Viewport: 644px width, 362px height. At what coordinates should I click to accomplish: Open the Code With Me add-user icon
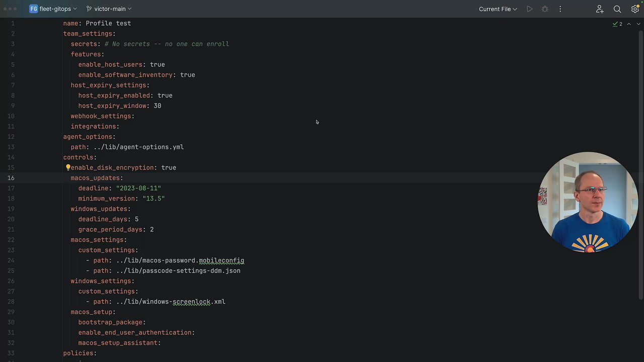coord(599,9)
